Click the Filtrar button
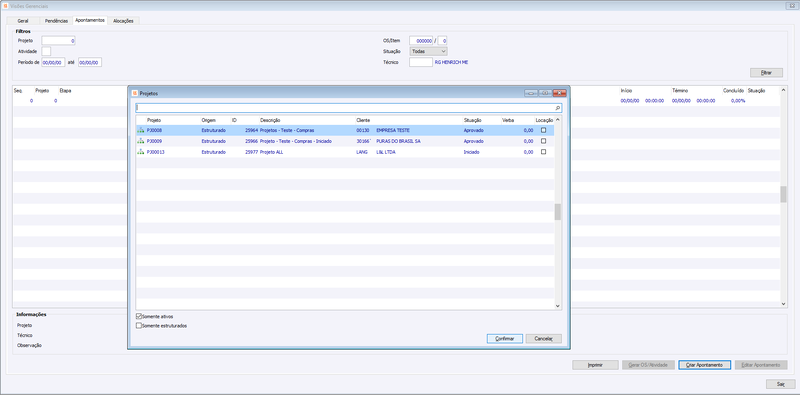Viewport: 800px width, 395px height. tap(766, 73)
